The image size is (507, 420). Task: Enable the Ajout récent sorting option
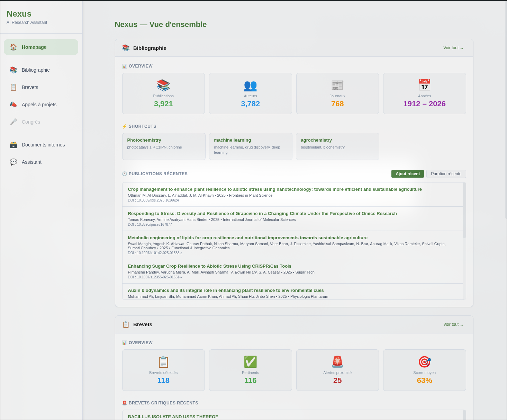click(407, 173)
